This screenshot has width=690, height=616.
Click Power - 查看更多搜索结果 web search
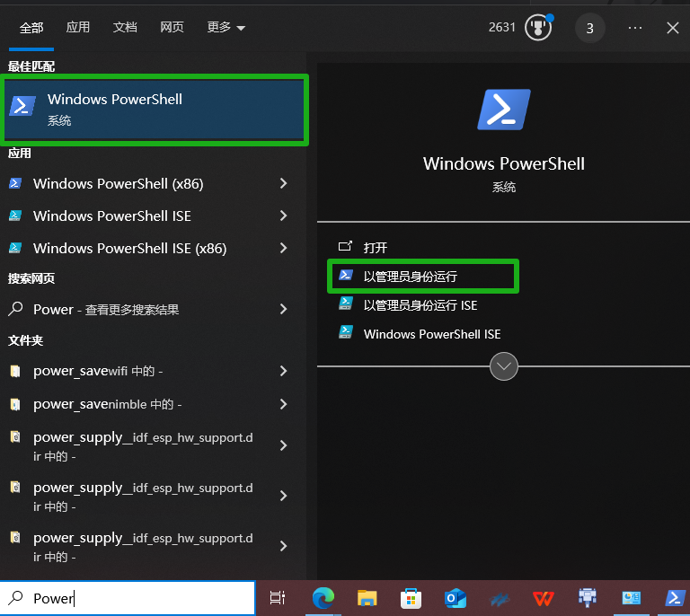click(x=137, y=310)
